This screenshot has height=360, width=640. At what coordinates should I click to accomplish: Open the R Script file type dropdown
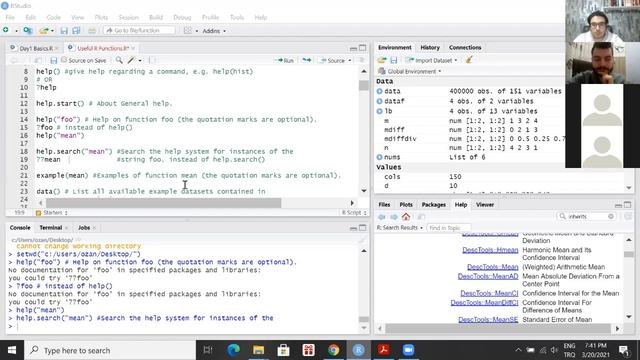(x=354, y=213)
